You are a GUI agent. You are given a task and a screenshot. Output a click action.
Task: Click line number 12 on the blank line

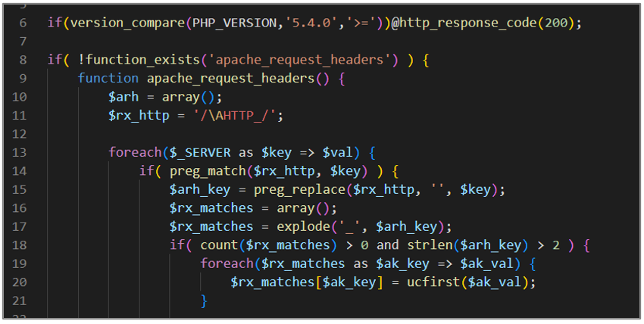19,134
